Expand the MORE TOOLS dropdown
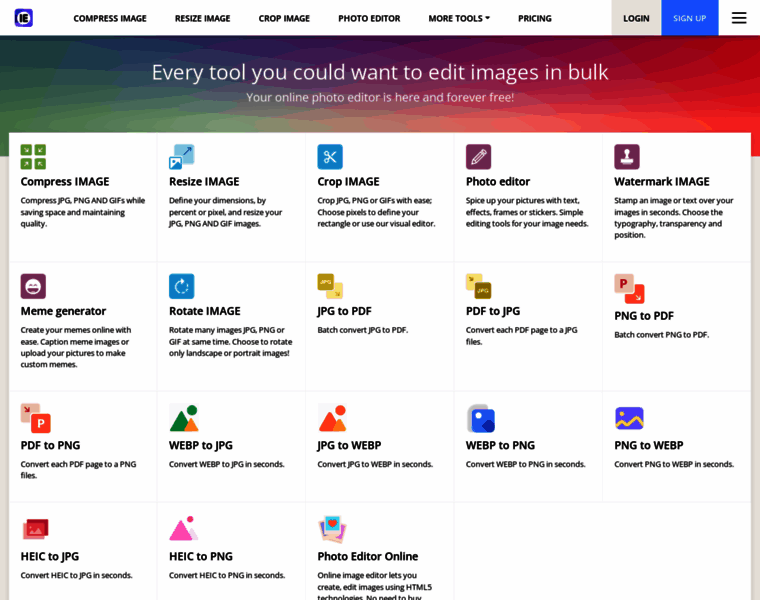760x600 pixels. tap(459, 18)
